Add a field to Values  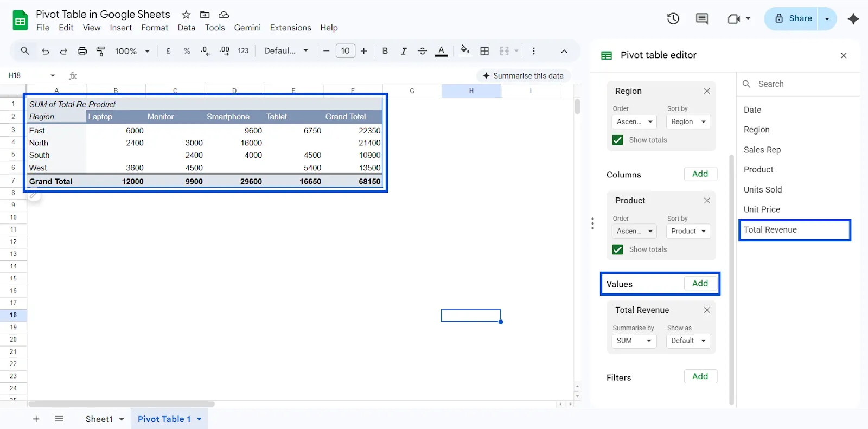[700, 284]
